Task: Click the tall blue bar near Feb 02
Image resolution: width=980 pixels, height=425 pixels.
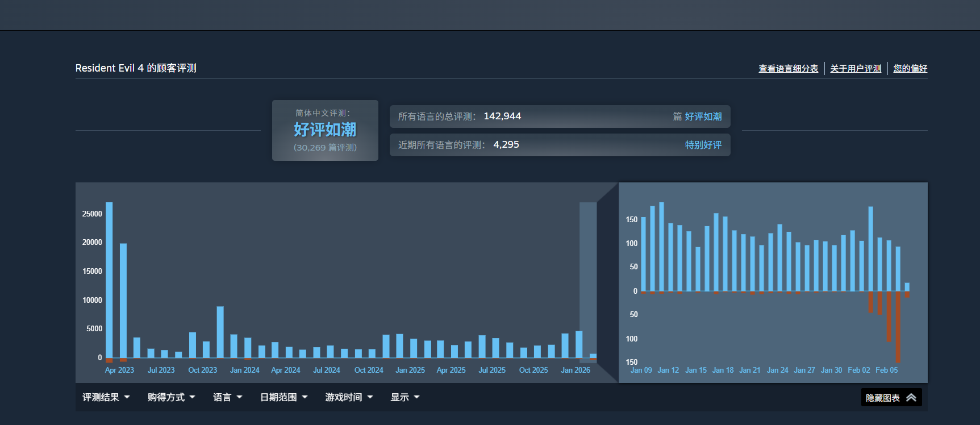Action: (x=870, y=249)
